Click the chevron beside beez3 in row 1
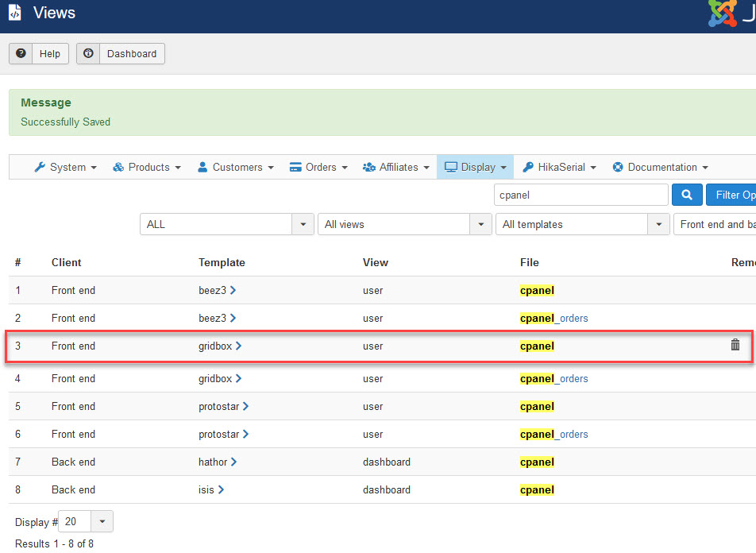Screen dimensions: 756x553 [233, 291]
